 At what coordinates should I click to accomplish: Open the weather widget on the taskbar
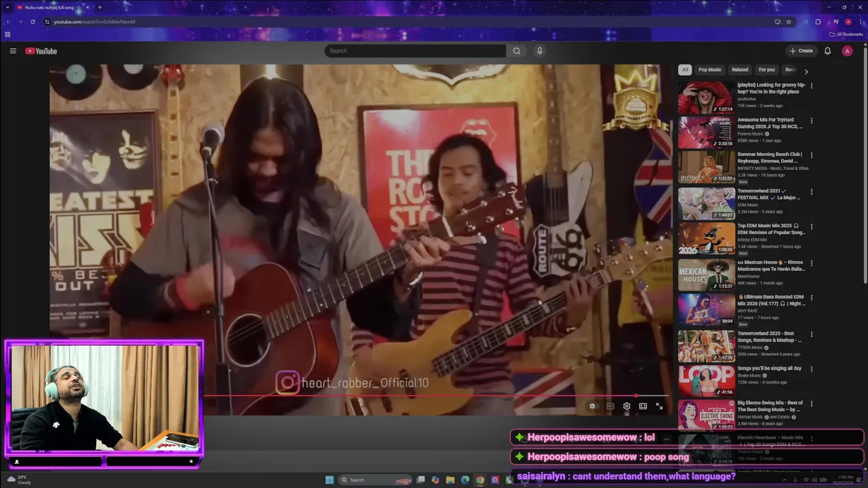[19, 480]
